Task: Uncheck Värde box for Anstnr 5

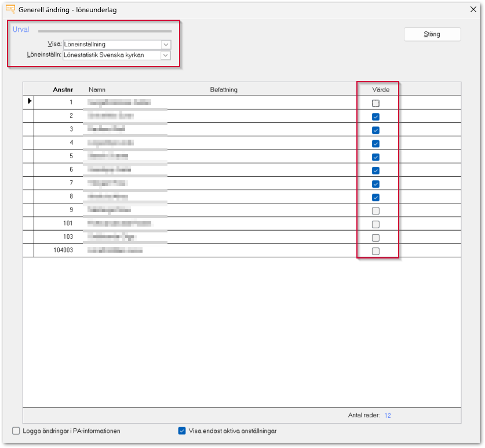Action: point(375,157)
